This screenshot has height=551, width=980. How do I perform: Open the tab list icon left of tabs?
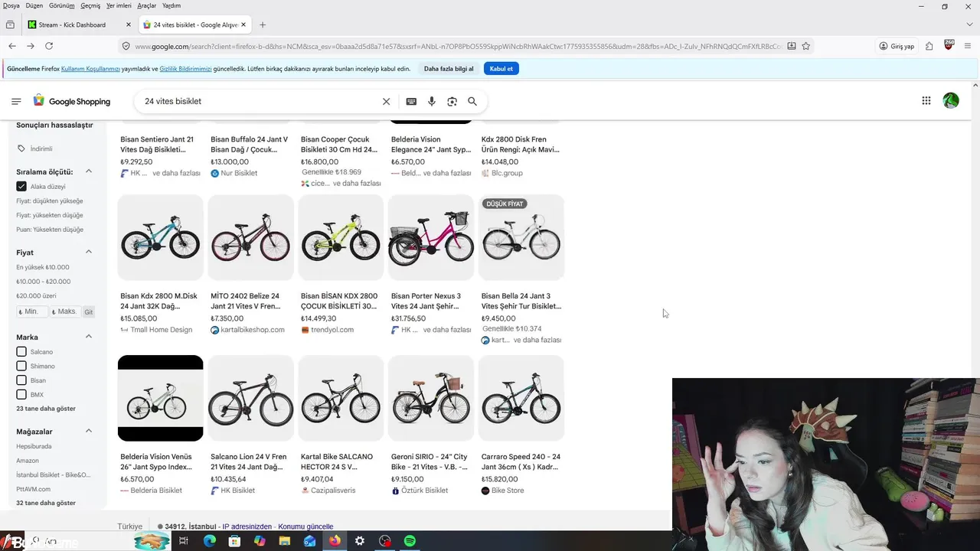(x=10, y=24)
